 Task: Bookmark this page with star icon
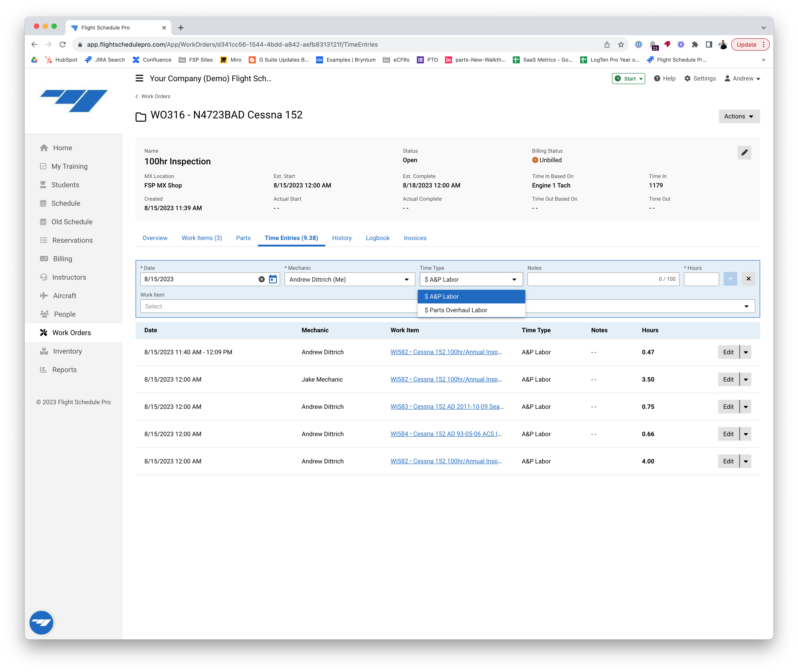click(x=621, y=44)
